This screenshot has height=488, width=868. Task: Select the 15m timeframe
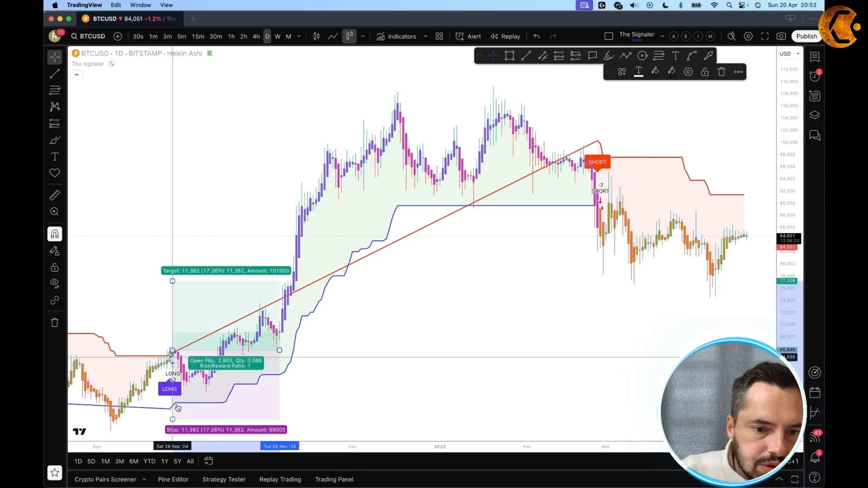(x=198, y=37)
